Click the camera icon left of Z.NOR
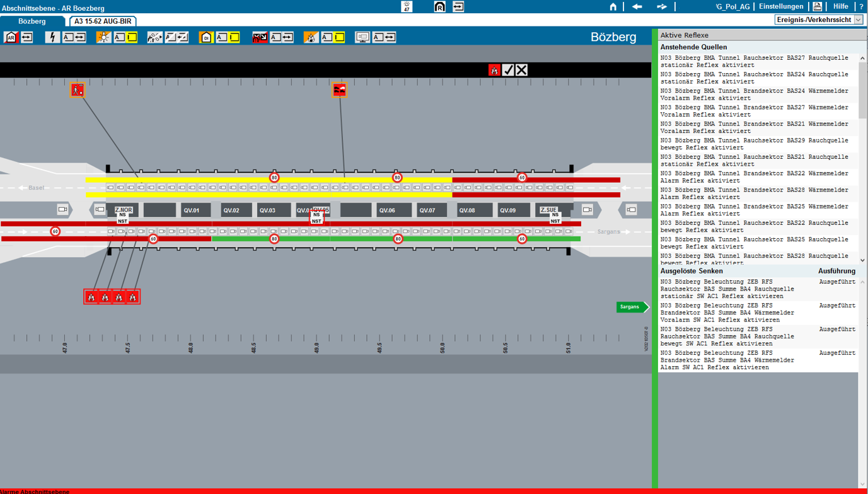This screenshot has height=494, width=868. pyautogui.click(x=100, y=209)
